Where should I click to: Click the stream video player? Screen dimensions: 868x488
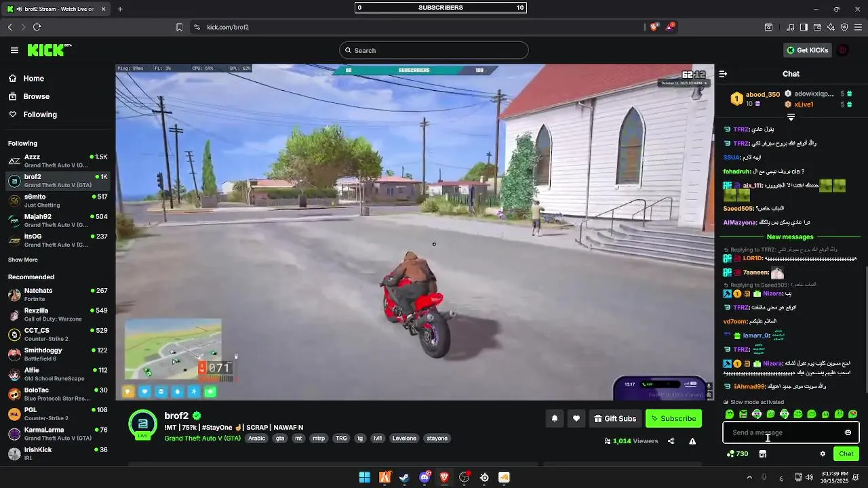pos(414,232)
